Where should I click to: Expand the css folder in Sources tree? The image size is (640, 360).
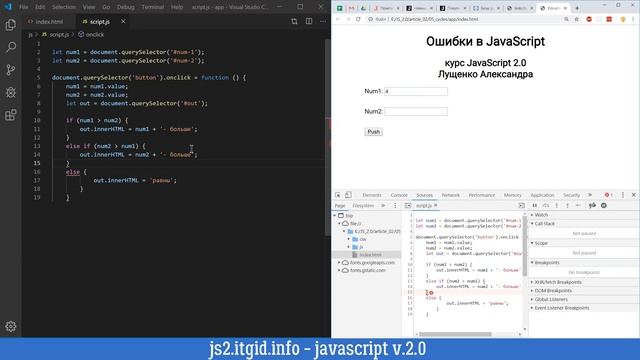click(x=349, y=239)
